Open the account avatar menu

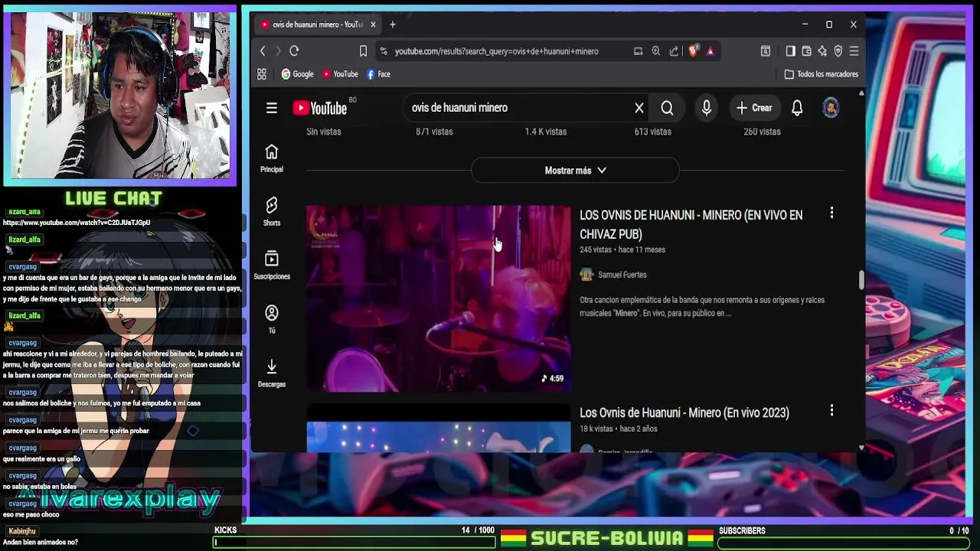point(831,108)
